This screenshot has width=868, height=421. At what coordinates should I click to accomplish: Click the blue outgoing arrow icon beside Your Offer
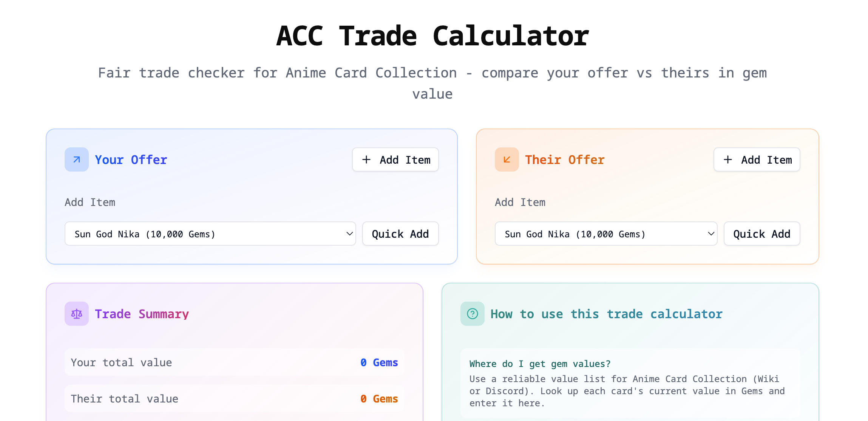pyautogui.click(x=76, y=159)
